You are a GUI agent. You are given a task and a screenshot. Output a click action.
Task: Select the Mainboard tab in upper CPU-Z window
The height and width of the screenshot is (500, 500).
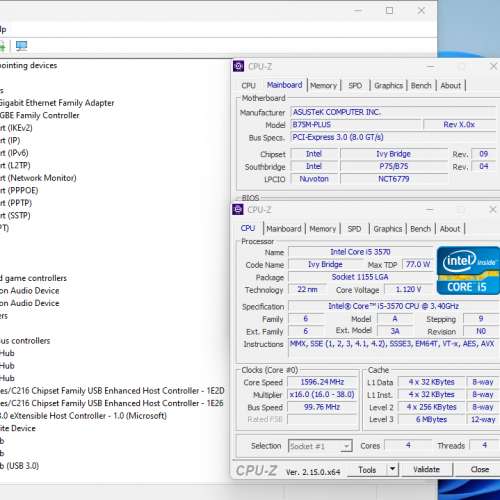284,85
